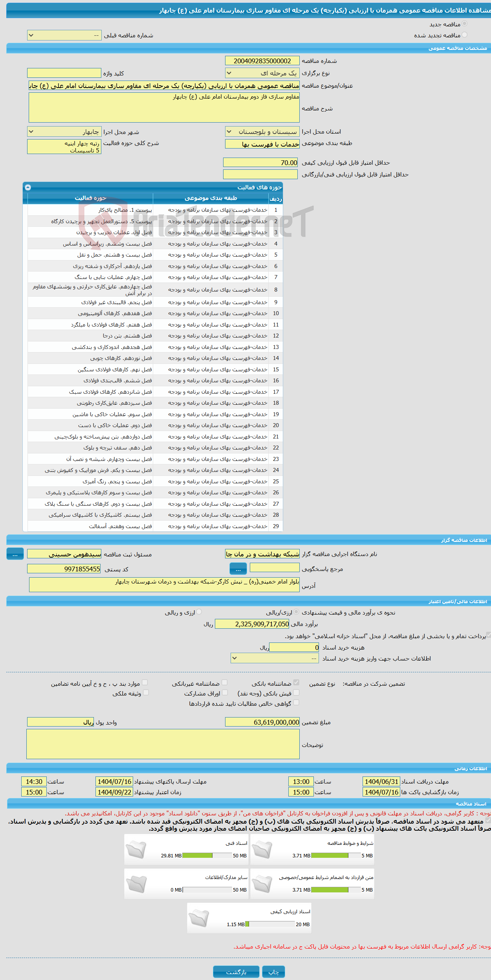Click the بازگشت back button
This screenshot has width=491, height=980.
(236, 972)
